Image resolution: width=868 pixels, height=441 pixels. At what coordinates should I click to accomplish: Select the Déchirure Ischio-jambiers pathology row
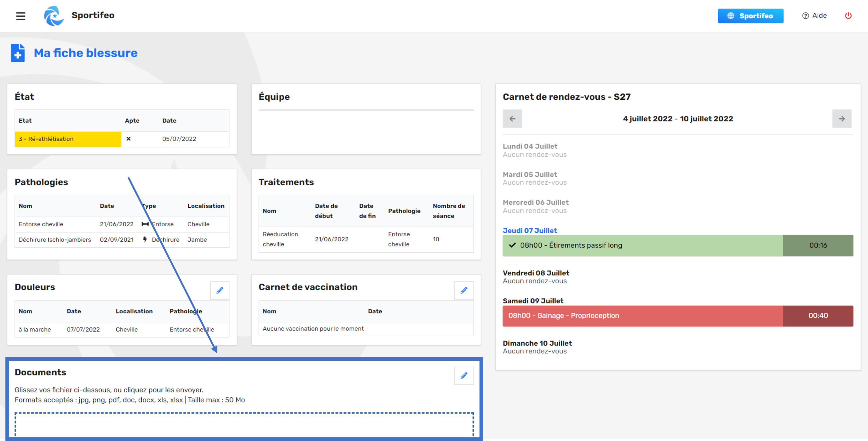coord(122,240)
